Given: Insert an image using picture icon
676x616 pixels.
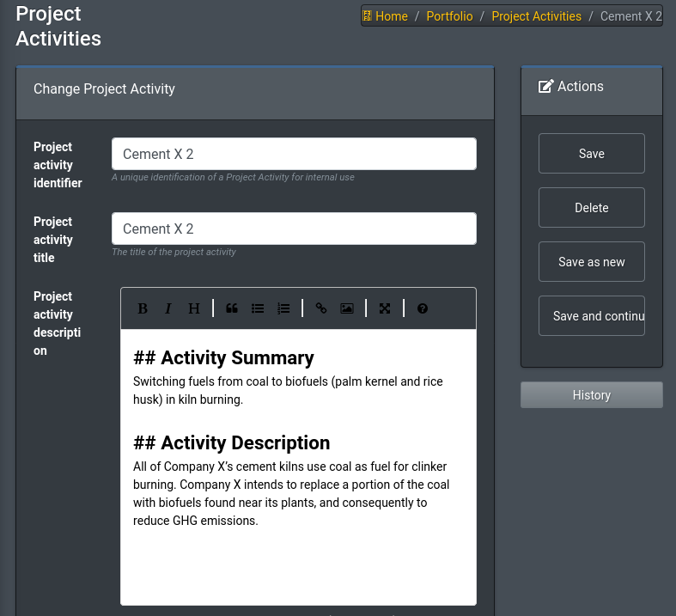Looking at the screenshot, I should click(x=347, y=308).
